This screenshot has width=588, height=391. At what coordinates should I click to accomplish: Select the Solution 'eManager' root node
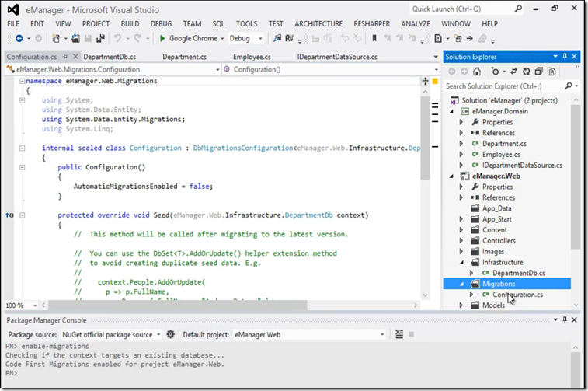510,100
